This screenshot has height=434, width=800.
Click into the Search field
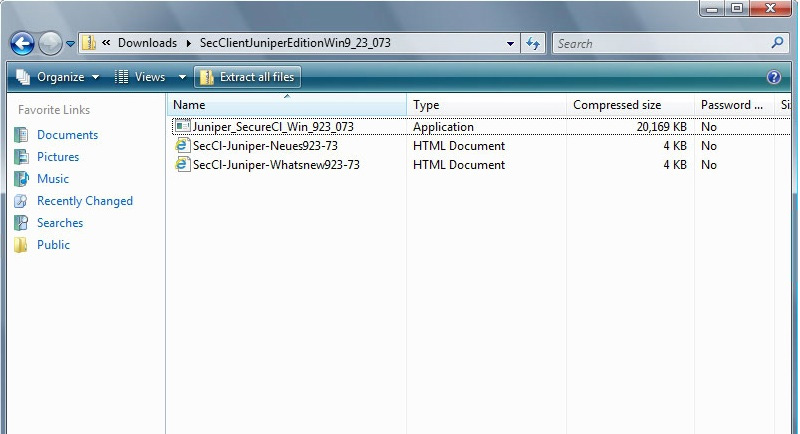pyautogui.click(x=661, y=43)
